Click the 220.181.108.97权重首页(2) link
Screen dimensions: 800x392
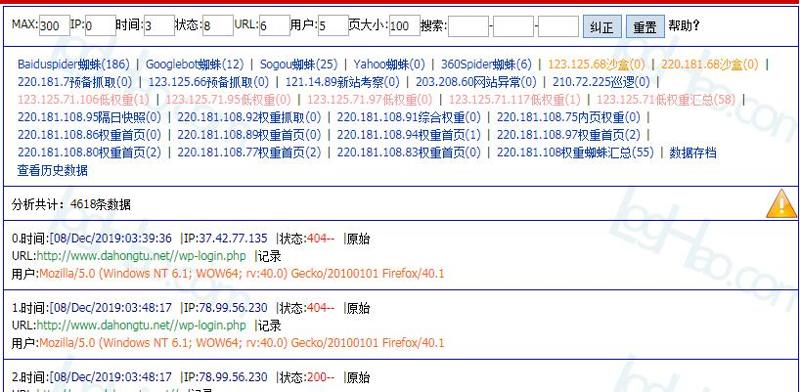[x=568, y=135]
